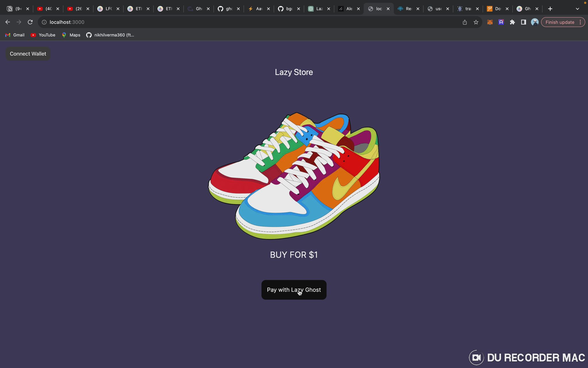Image resolution: width=588 pixels, height=368 pixels.
Task: Bookmark this page with the star icon
Action: pos(476,22)
